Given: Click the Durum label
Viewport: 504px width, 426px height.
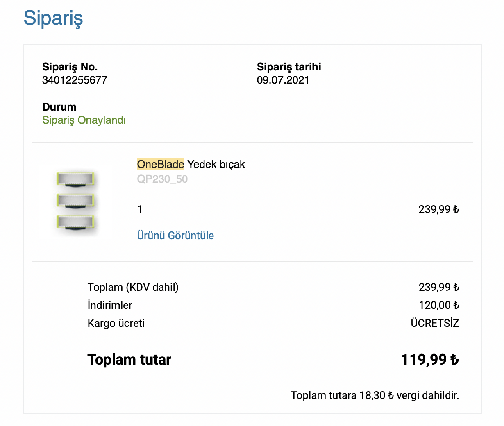Looking at the screenshot, I should pos(59,107).
